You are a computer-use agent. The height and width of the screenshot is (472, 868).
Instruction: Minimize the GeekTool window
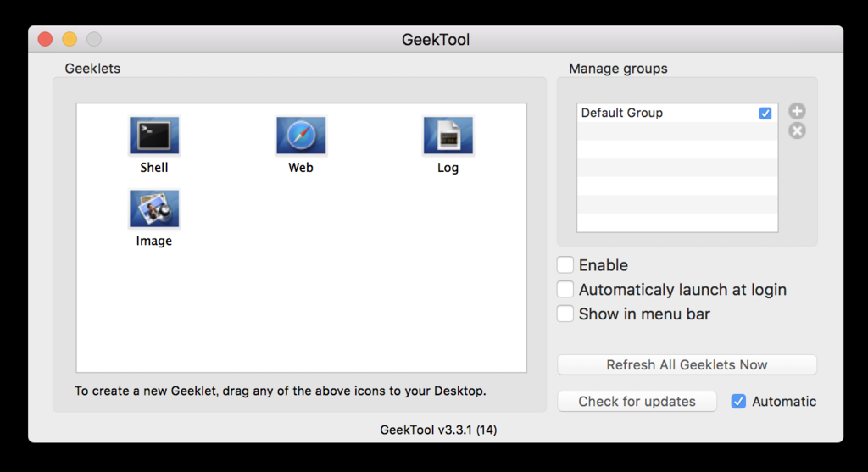(x=70, y=39)
